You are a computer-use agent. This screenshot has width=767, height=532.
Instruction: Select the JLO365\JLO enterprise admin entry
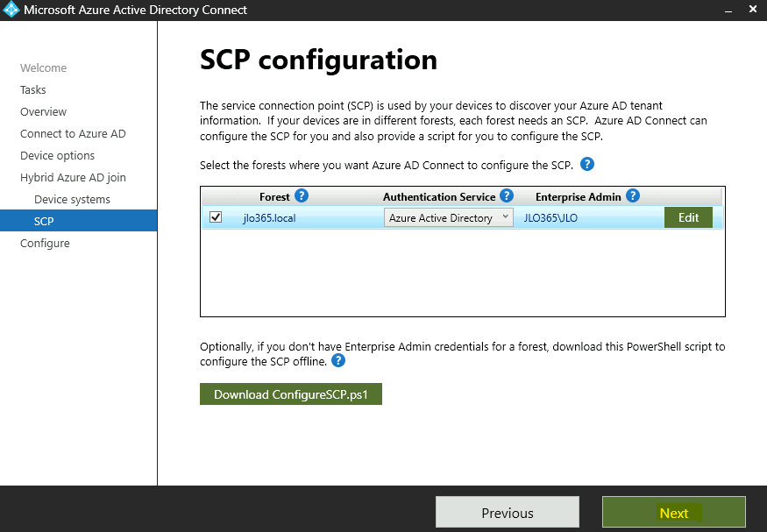(x=550, y=218)
